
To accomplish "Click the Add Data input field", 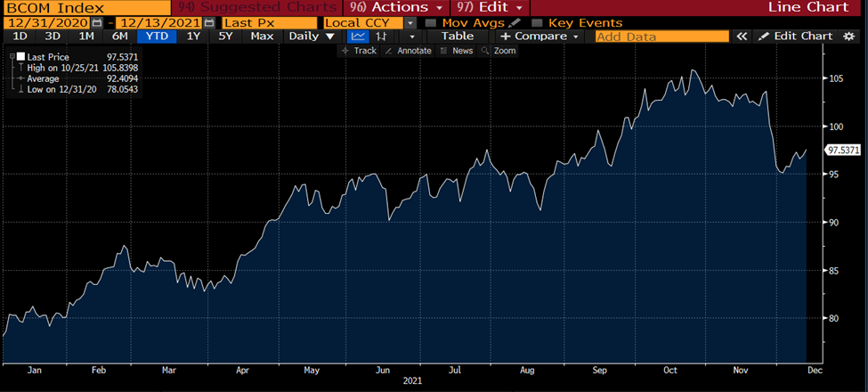I will click(x=661, y=37).
